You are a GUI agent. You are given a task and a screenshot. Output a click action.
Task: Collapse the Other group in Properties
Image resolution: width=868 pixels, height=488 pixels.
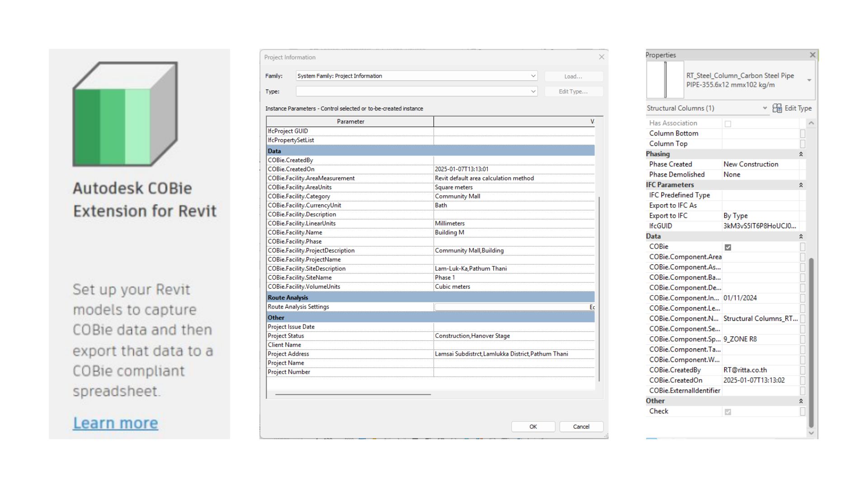pos(801,401)
